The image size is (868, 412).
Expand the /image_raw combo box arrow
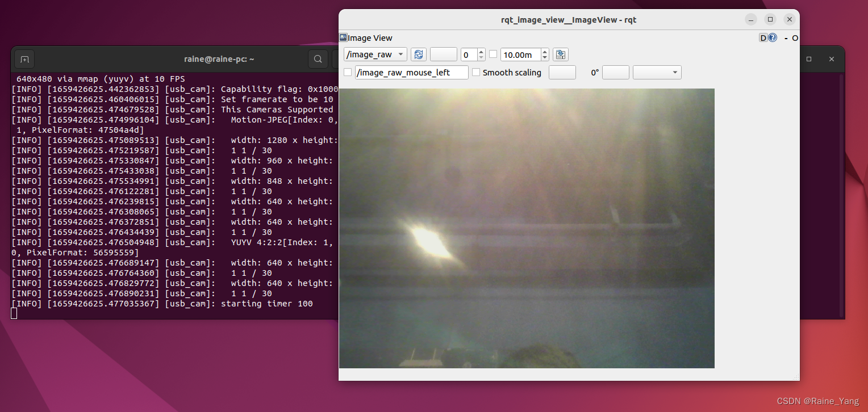399,54
